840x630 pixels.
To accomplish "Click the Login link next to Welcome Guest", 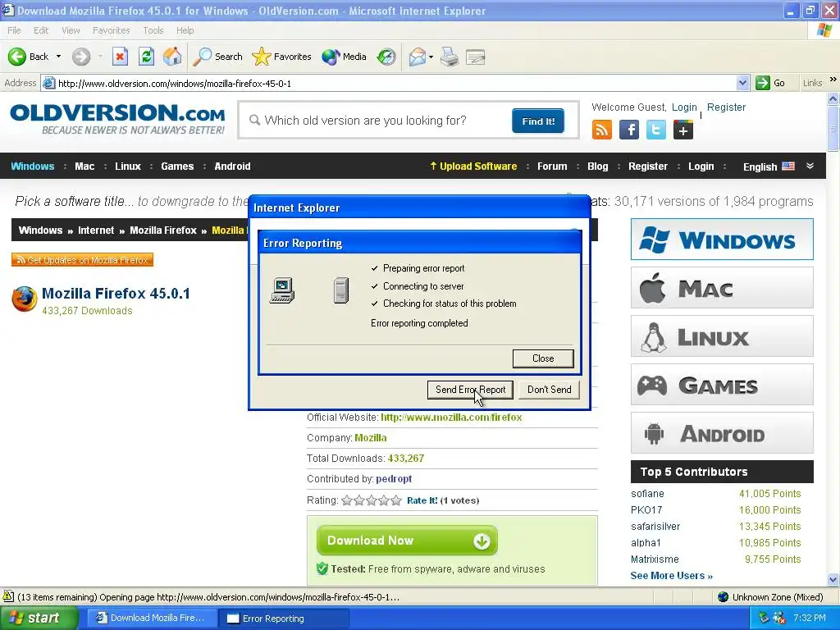I will 684,107.
